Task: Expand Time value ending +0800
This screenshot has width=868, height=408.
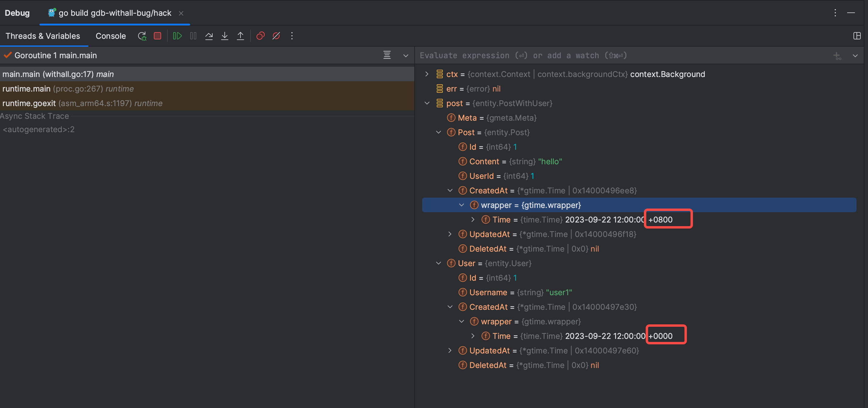Action: [x=473, y=219]
